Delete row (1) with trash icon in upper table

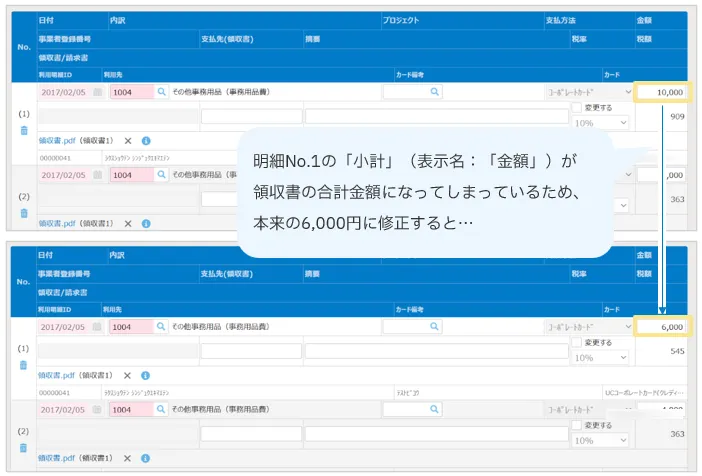point(24,130)
